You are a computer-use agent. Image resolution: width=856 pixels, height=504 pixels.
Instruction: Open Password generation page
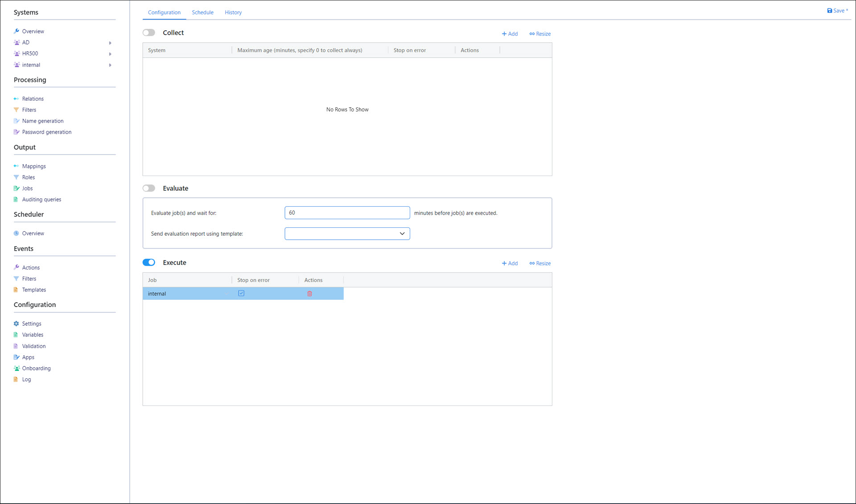click(x=47, y=132)
